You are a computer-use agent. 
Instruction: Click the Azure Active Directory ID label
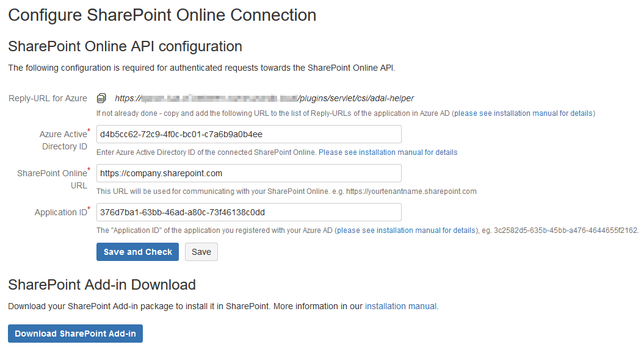[x=63, y=140]
